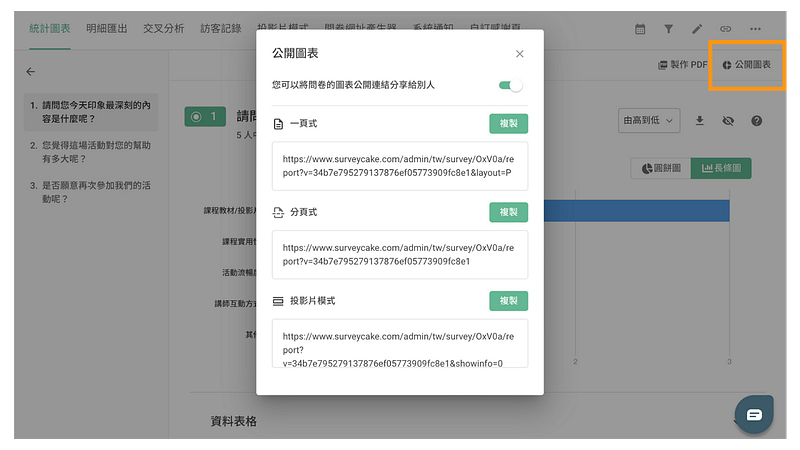Switch to the 明細匯出 tab

point(107,29)
